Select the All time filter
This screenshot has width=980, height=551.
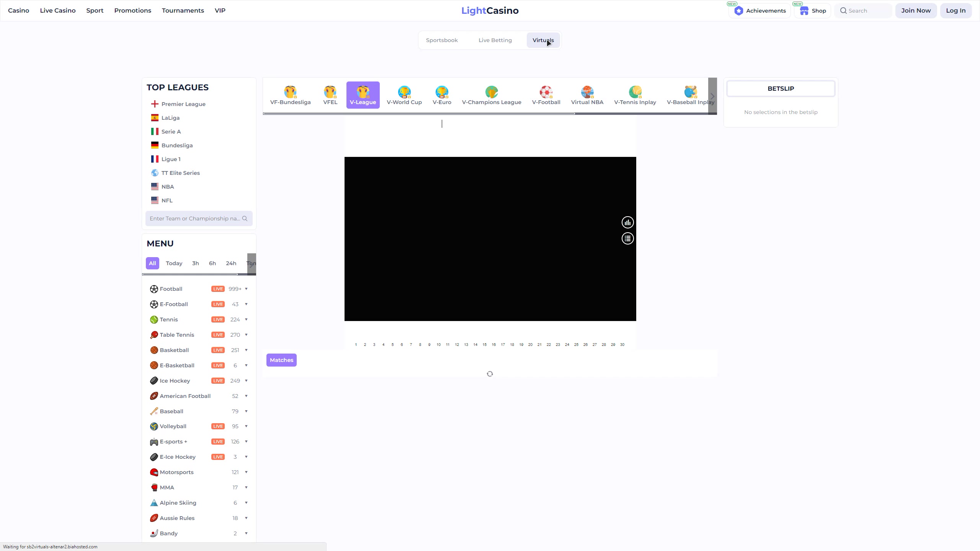[x=152, y=263]
